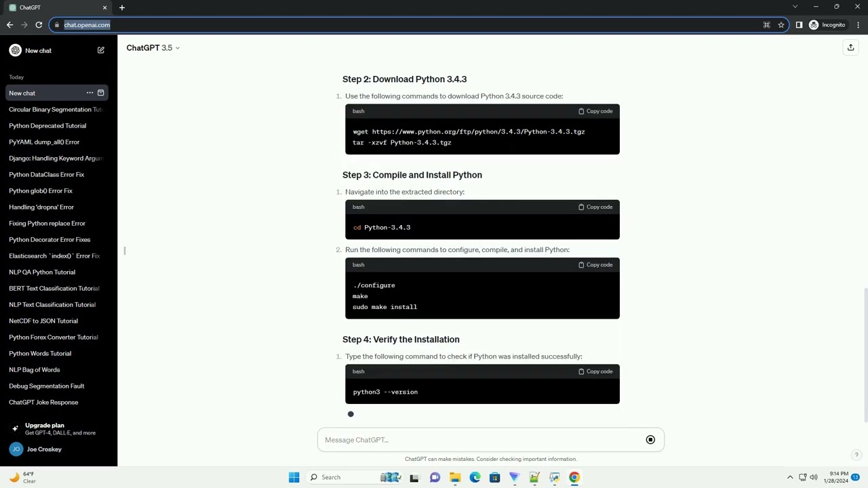Click the browser forward arrow
Screen dimensions: 868x488
24,25
